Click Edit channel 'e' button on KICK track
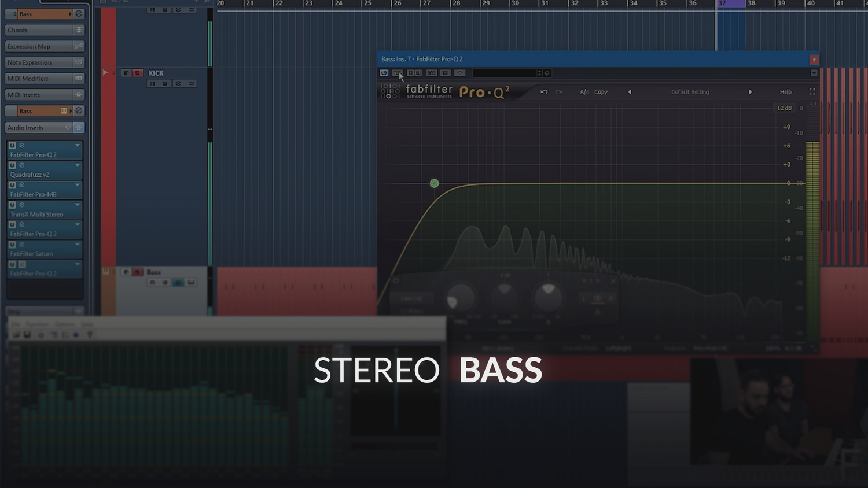Viewport: 868px width, 488px height. [x=178, y=83]
